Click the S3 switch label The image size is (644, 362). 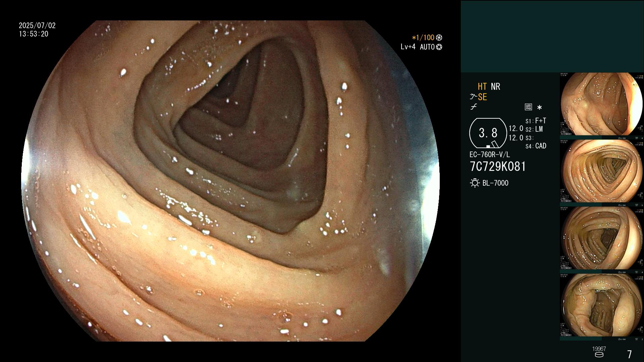coord(529,138)
